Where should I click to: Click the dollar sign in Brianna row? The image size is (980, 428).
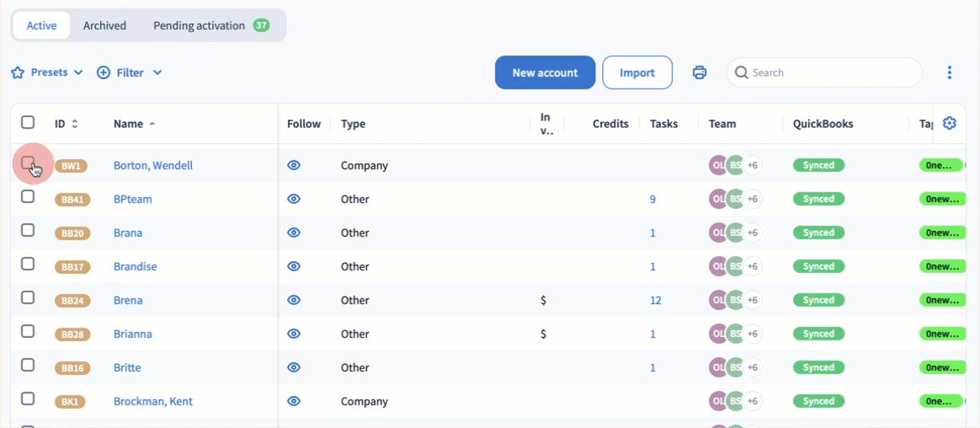pos(543,334)
